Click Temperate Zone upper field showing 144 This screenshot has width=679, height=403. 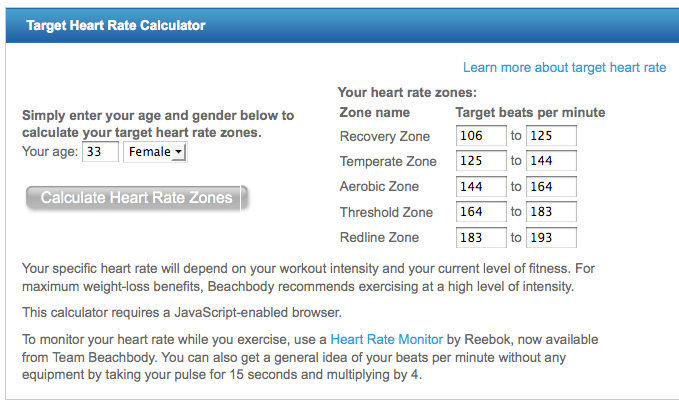(551, 161)
